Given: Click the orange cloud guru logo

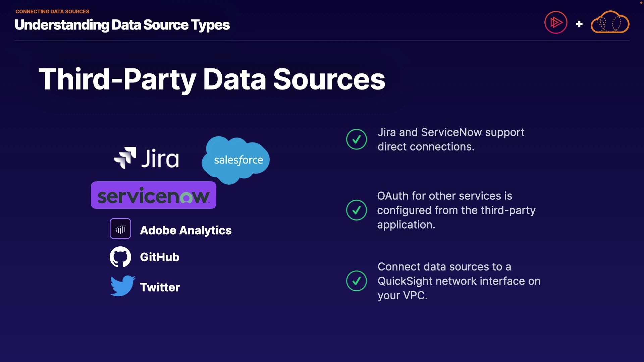Looking at the screenshot, I should pos(610,23).
